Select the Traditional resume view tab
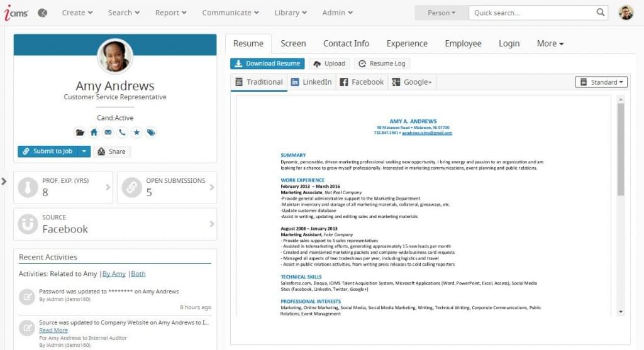Image resolution: width=644 pixels, height=350 pixels. [x=258, y=82]
